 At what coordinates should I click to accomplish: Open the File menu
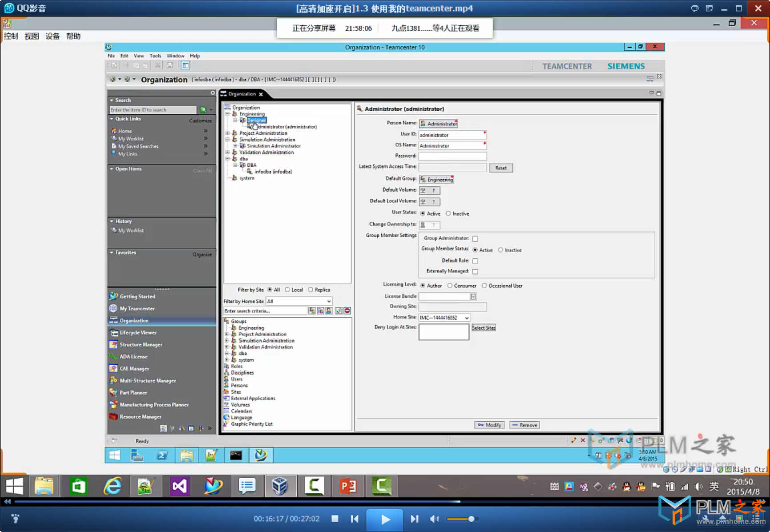pos(111,56)
